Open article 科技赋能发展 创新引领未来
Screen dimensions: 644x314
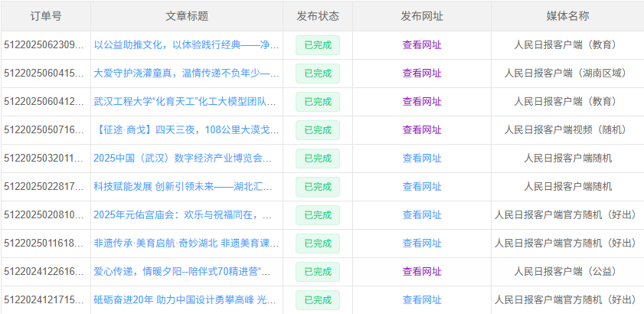(183, 187)
